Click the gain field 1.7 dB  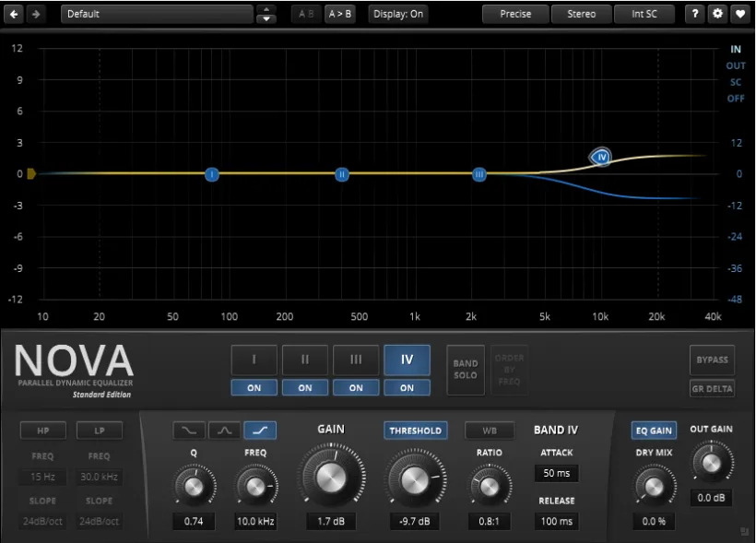pos(331,521)
